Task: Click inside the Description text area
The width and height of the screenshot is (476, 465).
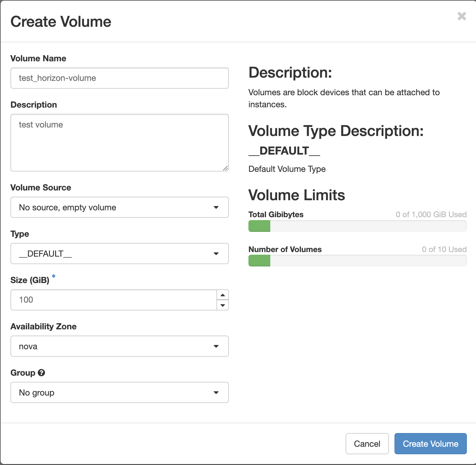Action: pos(120,143)
